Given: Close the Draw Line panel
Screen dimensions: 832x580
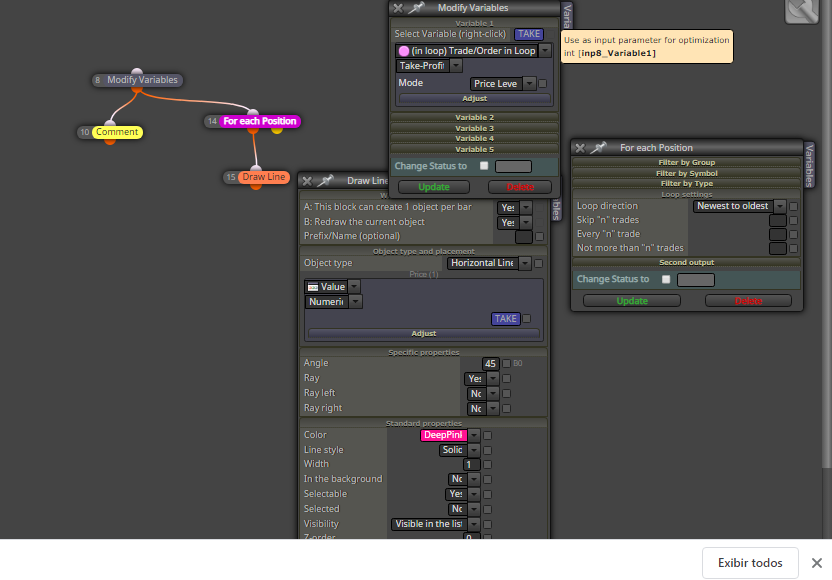Looking at the screenshot, I should coord(307,181).
